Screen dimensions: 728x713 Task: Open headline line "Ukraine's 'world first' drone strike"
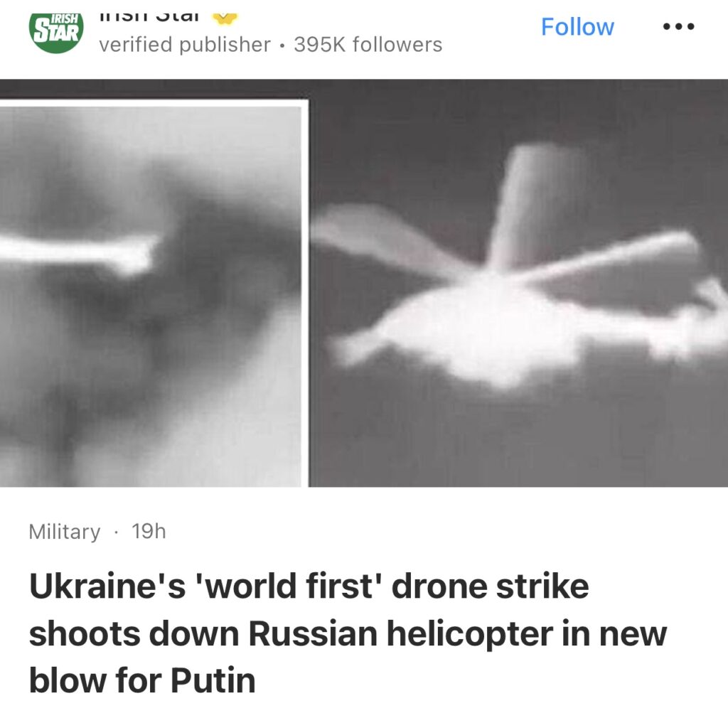(x=309, y=586)
